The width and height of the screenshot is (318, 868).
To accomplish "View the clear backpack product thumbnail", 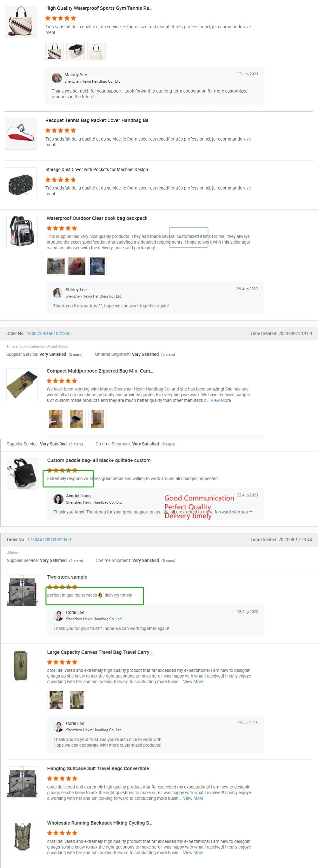I will [22, 231].
